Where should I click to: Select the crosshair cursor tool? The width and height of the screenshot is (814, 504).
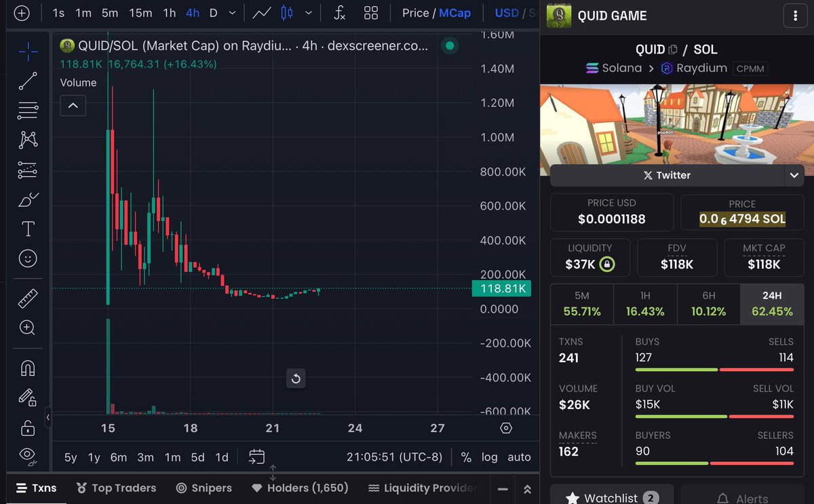[28, 51]
